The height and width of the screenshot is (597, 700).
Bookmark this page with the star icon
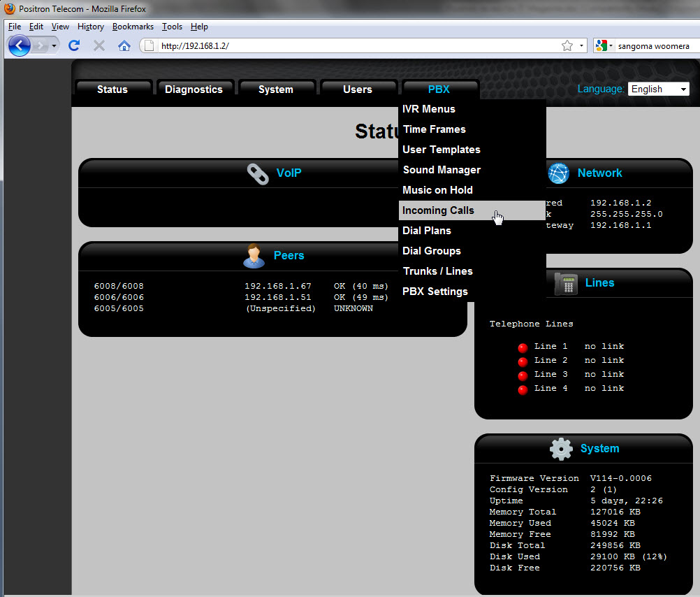[567, 46]
